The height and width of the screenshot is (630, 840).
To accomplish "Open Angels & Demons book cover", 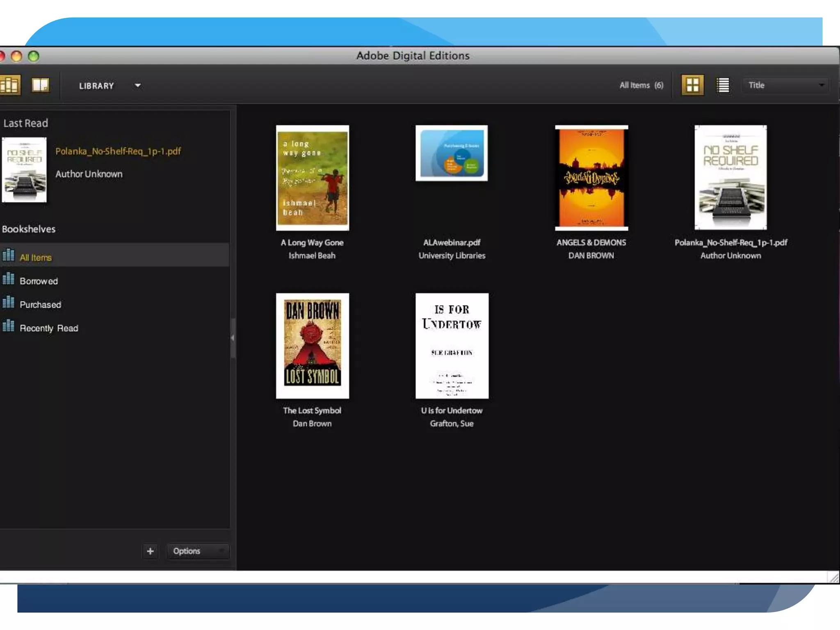I will (x=591, y=178).
